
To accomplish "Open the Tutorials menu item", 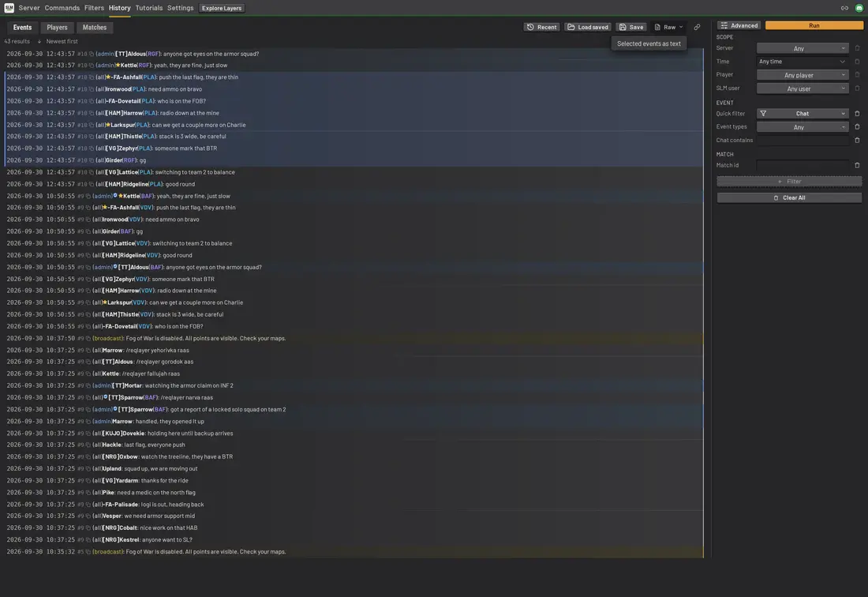I will click(149, 8).
